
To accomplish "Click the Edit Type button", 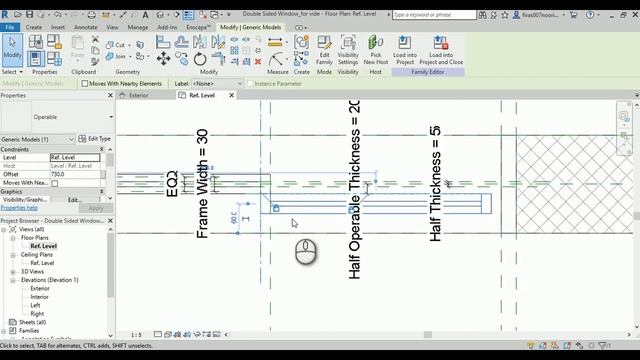I will (94, 139).
